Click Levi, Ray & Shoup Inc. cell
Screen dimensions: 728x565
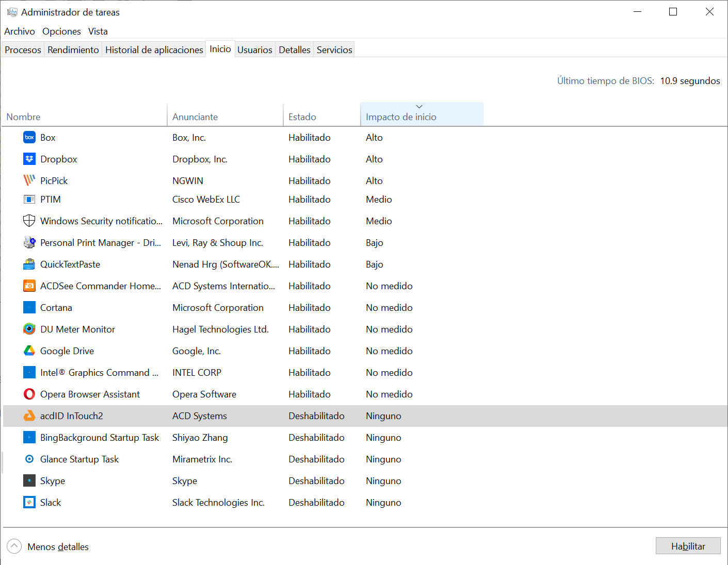[x=218, y=243]
